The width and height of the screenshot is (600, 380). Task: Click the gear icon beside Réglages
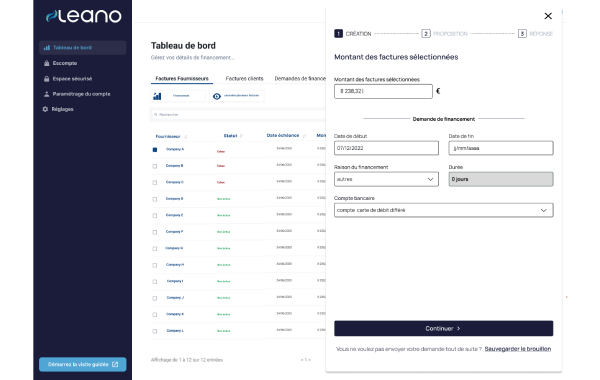(45, 109)
